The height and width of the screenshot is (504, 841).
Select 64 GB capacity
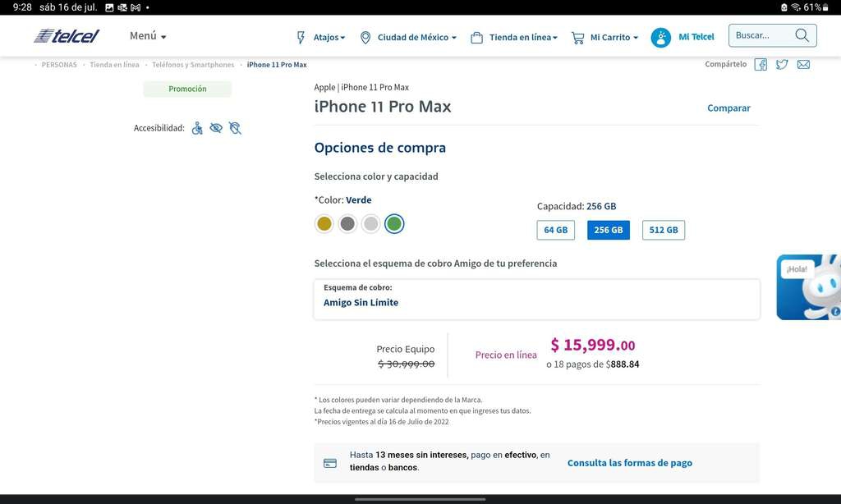[x=556, y=230]
